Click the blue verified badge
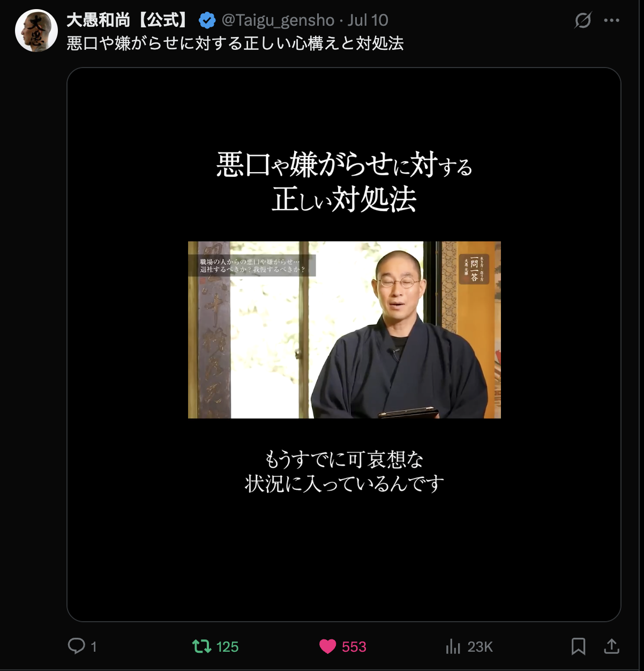Viewport: 644px width, 671px height. [207, 20]
